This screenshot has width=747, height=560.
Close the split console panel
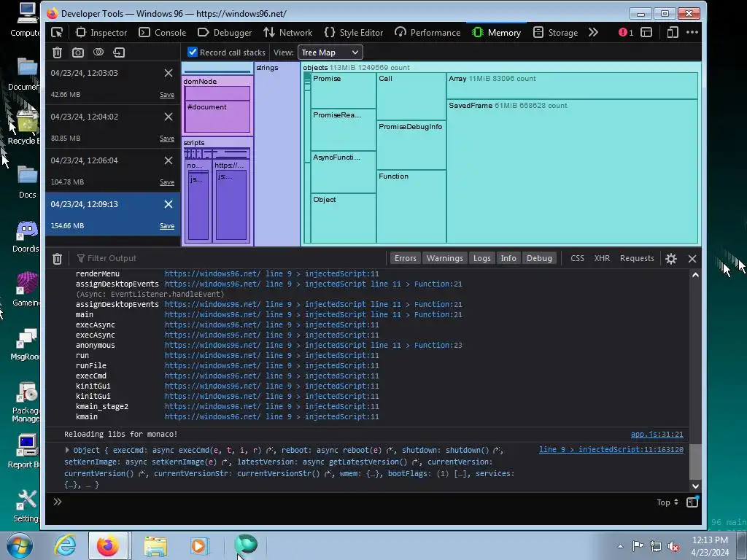pyautogui.click(x=692, y=259)
